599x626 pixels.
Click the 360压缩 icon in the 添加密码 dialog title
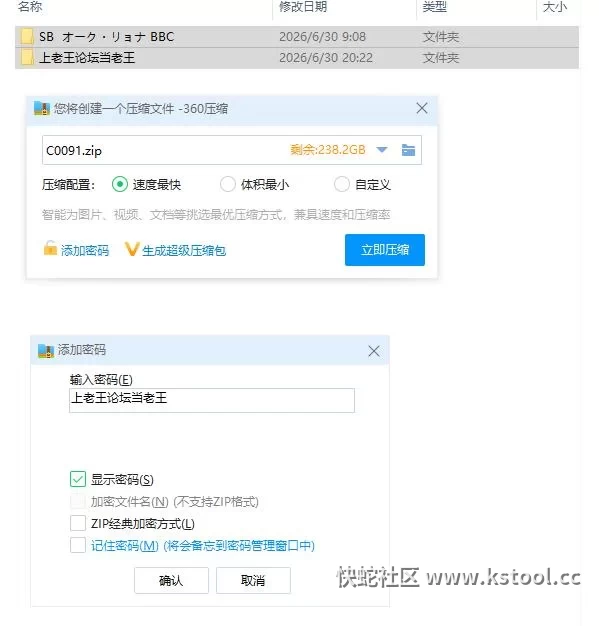pyautogui.click(x=46, y=351)
